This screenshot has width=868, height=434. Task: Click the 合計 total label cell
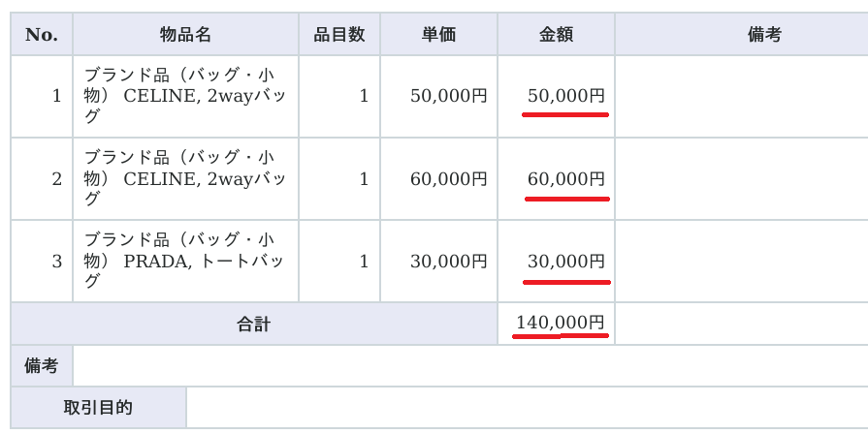(254, 324)
